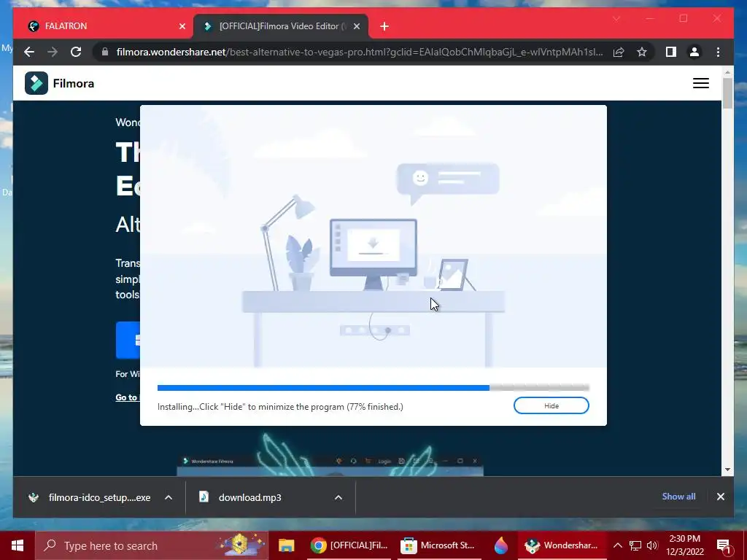This screenshot has width=747, height=560.
Task: Click the installing 77% finished status text
Action: [x=280, y=407]
